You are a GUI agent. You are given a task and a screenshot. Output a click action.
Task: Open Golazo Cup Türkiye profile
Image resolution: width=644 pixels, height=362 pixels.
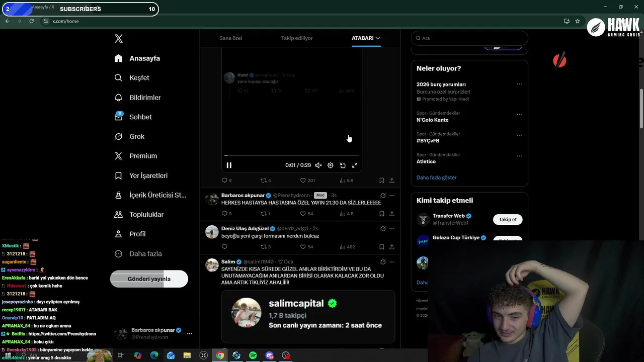pyautogui.click(x=456, y=237)
